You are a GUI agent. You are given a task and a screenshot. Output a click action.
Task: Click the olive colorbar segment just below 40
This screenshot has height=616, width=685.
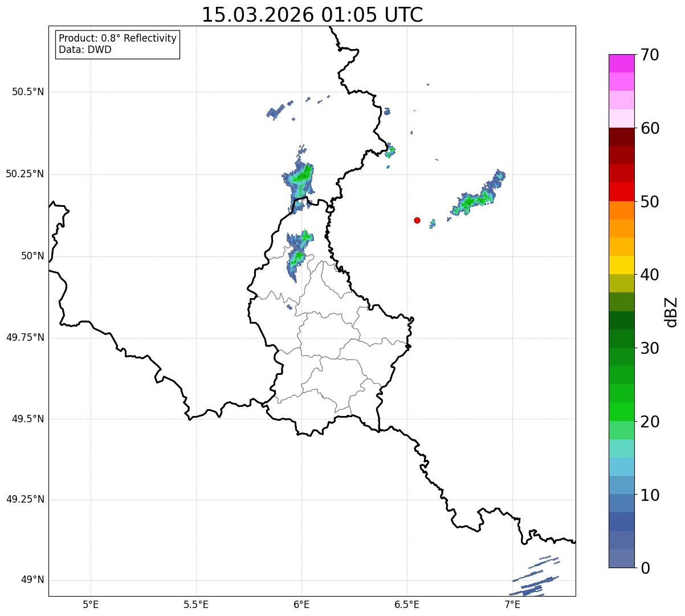point(621,284)
